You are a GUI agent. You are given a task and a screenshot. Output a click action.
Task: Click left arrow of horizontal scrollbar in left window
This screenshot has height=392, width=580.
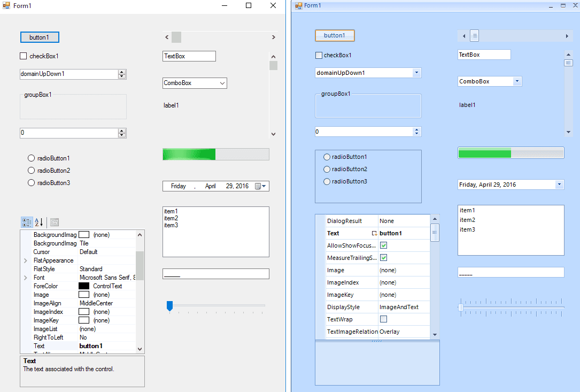[167, 37]
